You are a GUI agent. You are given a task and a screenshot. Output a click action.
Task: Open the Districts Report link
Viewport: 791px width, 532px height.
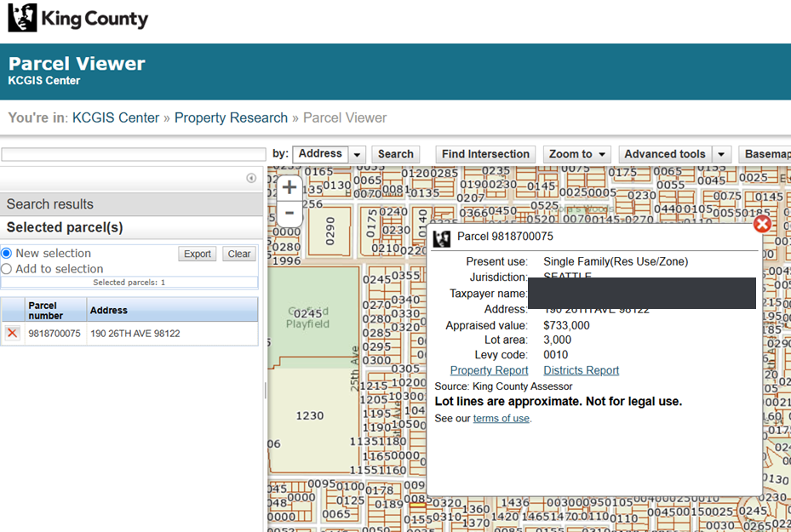pyautogui.click(x=582, y=370)
